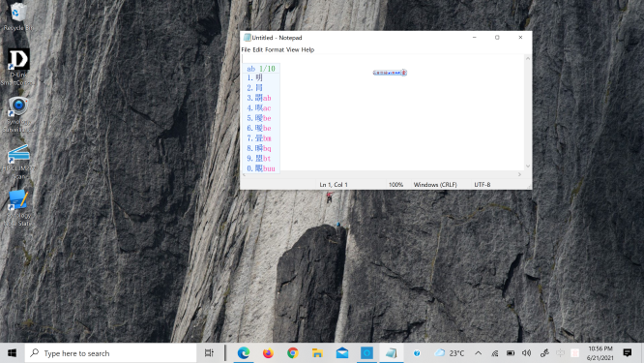This screenshot has height=363, width=644.
Task: Click the vertical scrollbar down arrow in Notepad
Action: 528,166
